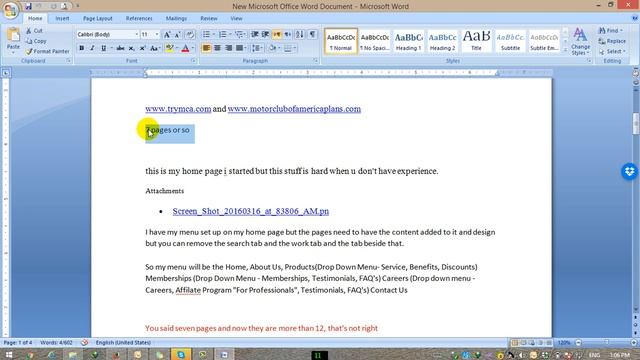Toggle Superscript formatting
This screenshot has width=640, height=360.
(142, 48)
